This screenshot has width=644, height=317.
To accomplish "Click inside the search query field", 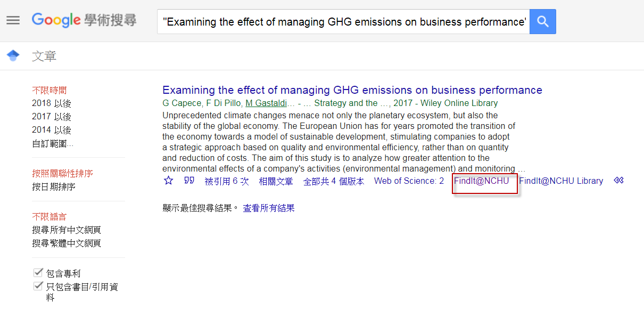I will 343,21.
